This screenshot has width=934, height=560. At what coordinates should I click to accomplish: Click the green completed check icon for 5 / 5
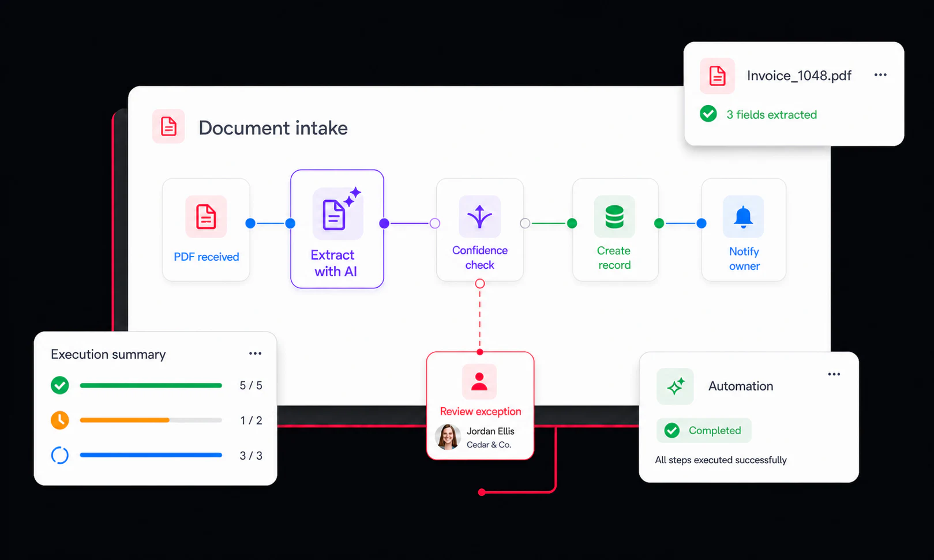60,385
